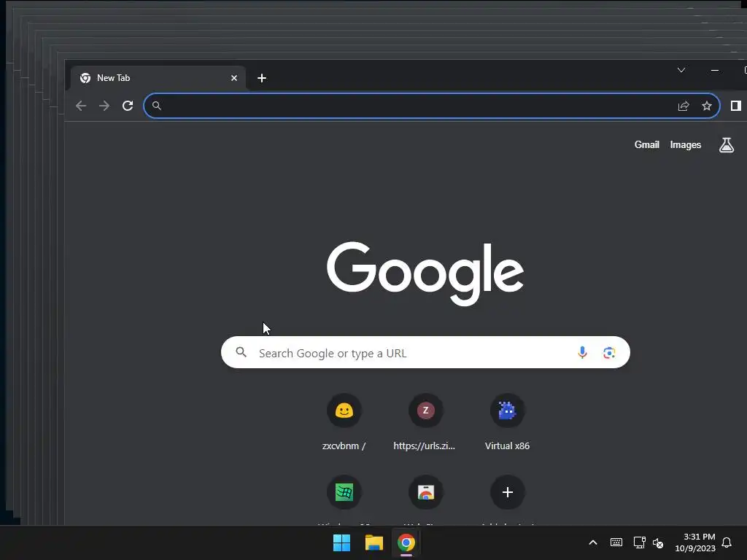
Task: Expand the tab search dropdown arrow
Action: [681, 70]
